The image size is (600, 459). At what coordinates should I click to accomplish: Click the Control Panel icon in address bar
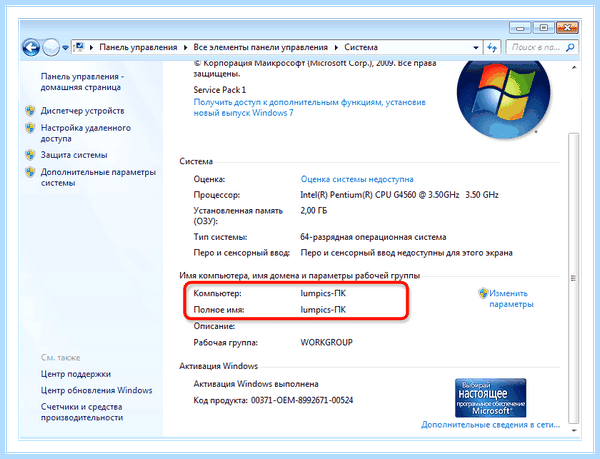coord(79,47)
